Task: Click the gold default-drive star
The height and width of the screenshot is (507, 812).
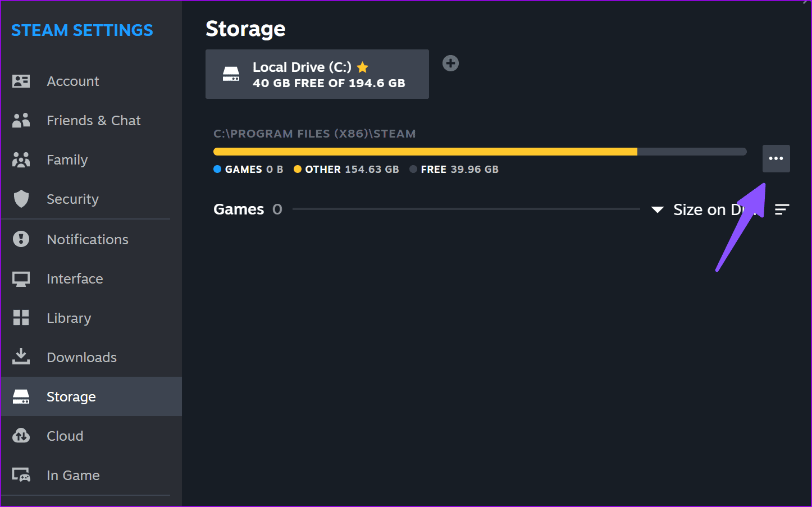Action: (x=363, y=67)
